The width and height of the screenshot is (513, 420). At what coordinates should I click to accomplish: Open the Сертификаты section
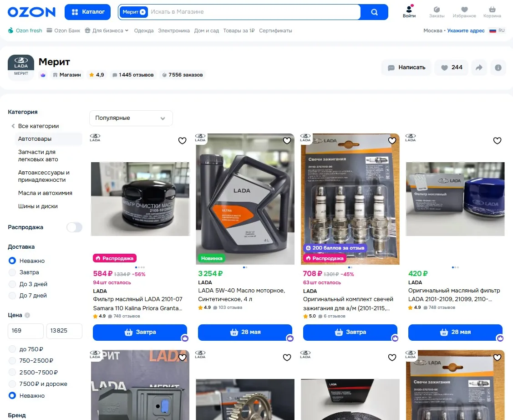tap(275, 31)
